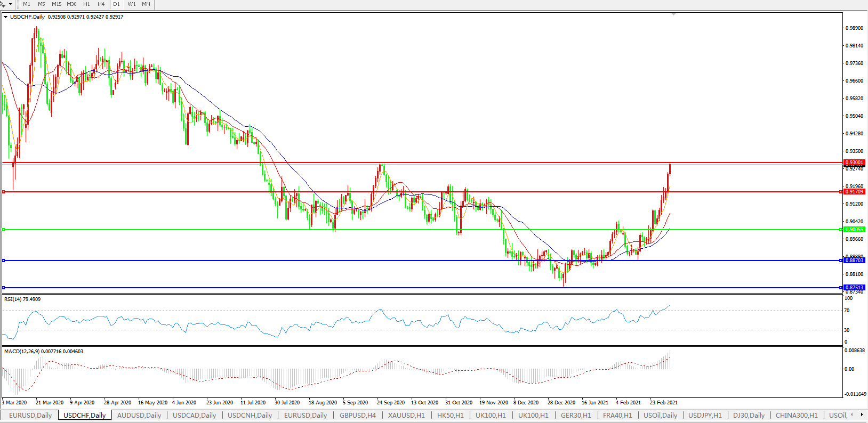Click the 0.91709 red line price label
This screenshot has width=868, height=423.
[x=854, y=192]
